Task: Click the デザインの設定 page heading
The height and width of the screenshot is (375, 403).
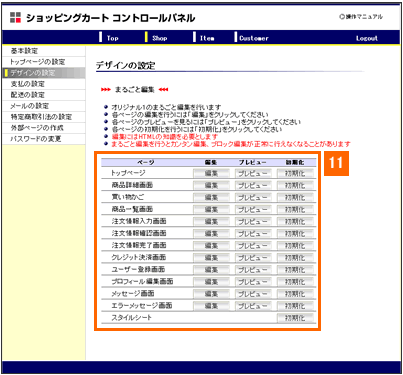Action: (126, 65)
